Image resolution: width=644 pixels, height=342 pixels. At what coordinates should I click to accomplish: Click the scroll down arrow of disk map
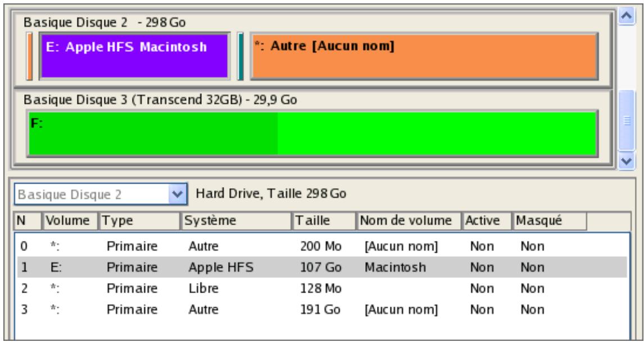[x=627, y=161]
